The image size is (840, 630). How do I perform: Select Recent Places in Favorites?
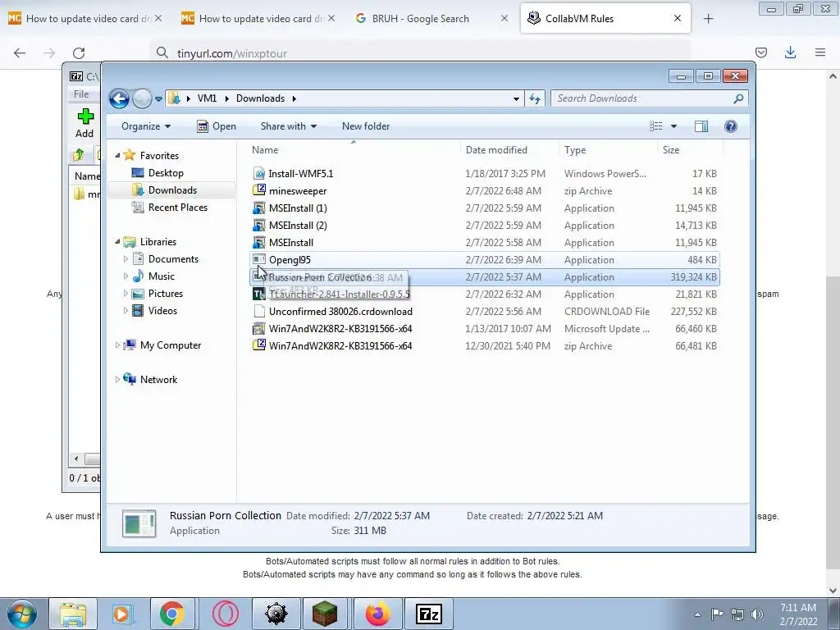point(177,208)
